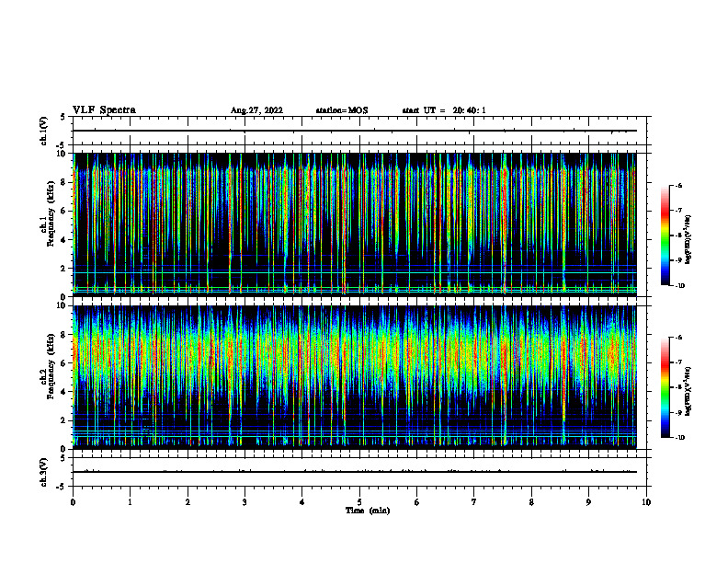Click the "station=MOS" label
The height and width of the screenshot is (563, 728).
tap(342, 110)
